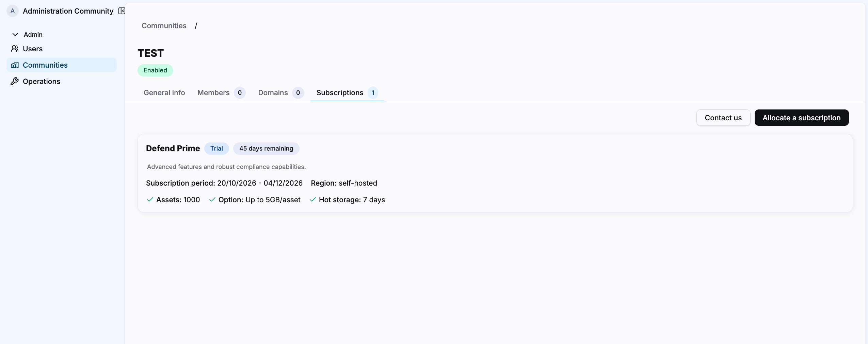
Task: Click the Administration Community title
Action: click(68, 11)
